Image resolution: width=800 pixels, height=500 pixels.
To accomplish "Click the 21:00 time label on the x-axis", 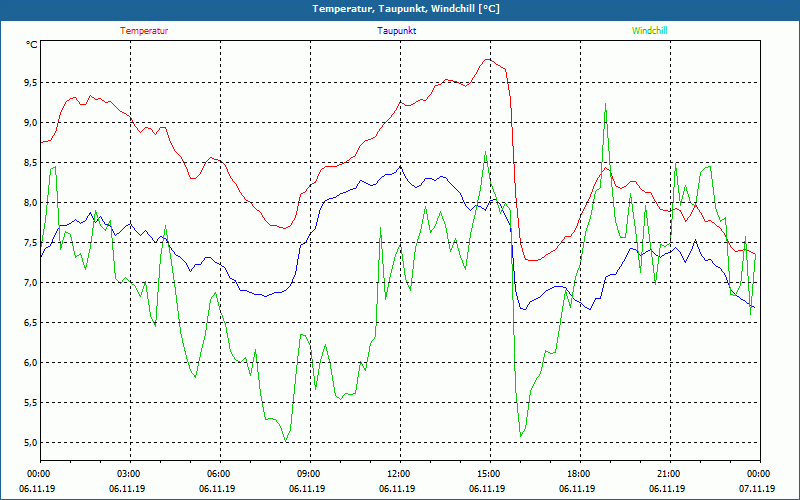I will 670,474.
